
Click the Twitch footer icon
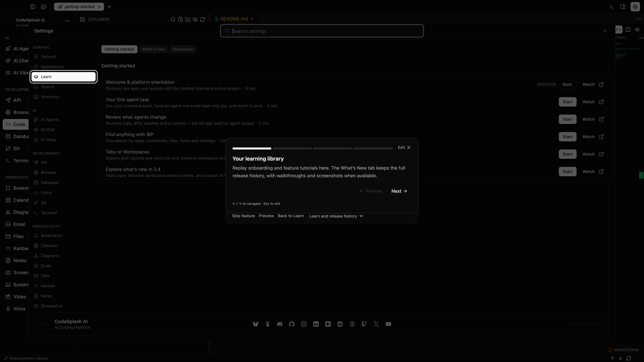(364, 324)
